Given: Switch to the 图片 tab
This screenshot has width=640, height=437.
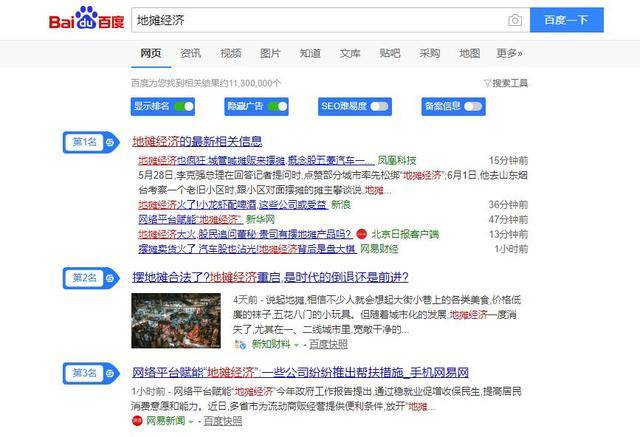Looking at the screenshot, I should click(270, 53).
